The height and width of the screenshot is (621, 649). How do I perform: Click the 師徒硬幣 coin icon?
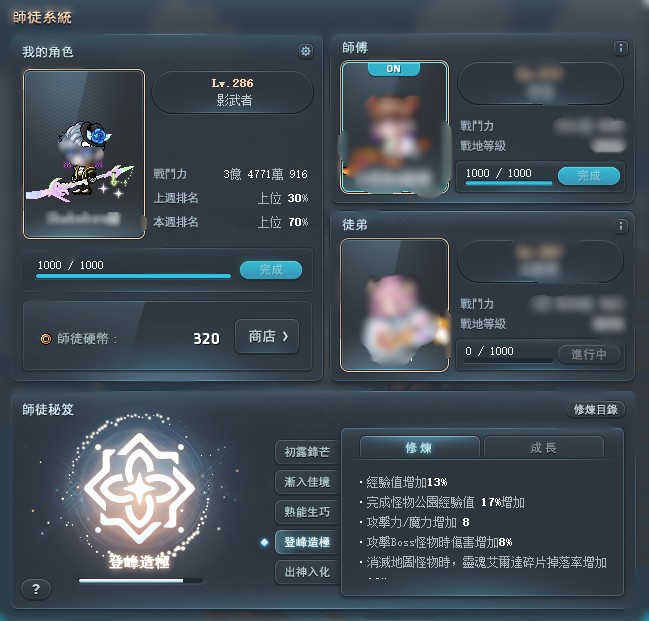pos(46,339)
